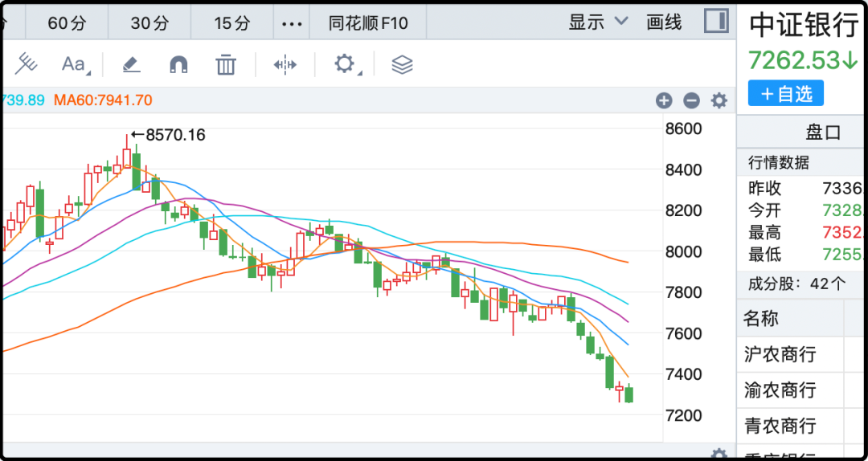This screenshot has width=868, height=461.
Task: Click 成分股: 42个 label
Action: [x=797, y=284]
